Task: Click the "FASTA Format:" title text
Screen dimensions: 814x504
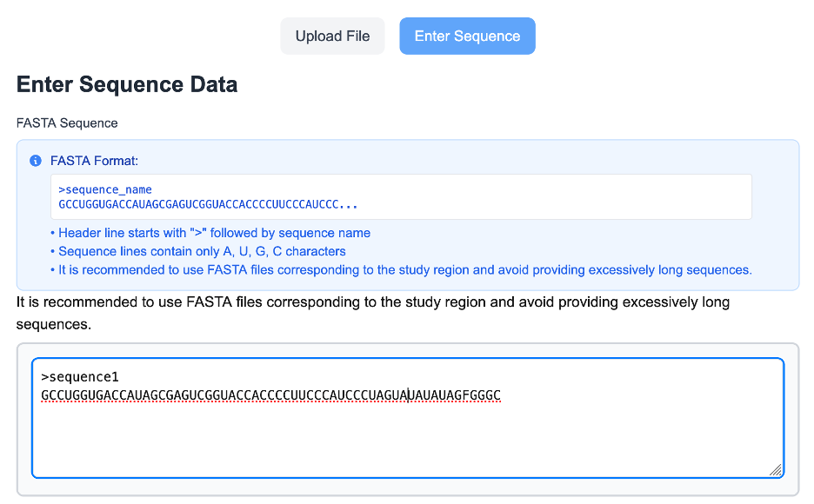Action: (94, 161)
